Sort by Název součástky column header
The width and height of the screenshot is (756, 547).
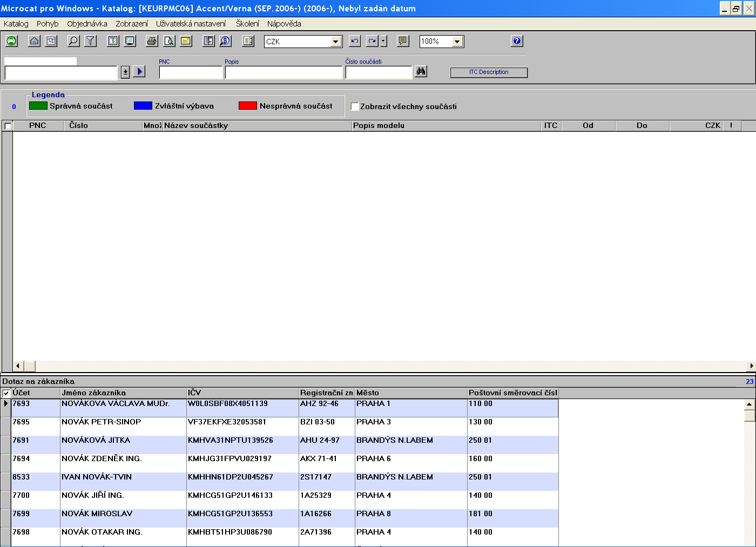[257, 125]
